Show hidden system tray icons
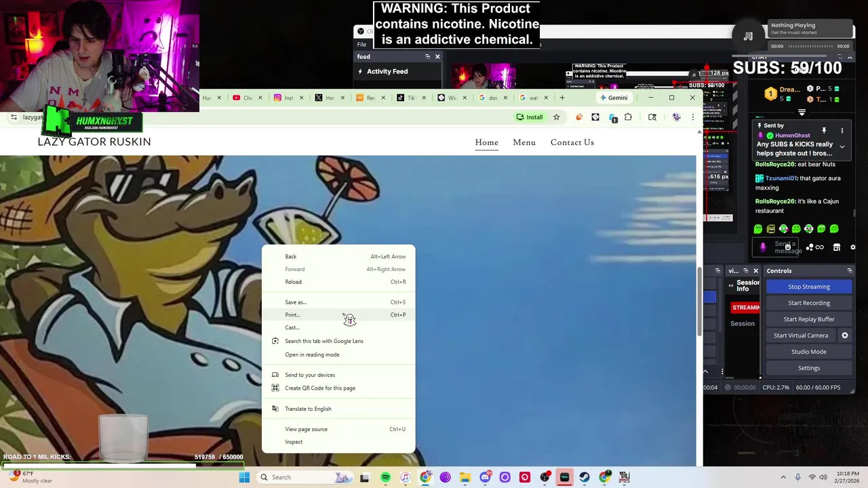This screenshot has width=868, height=488. (x=783, y=477)
